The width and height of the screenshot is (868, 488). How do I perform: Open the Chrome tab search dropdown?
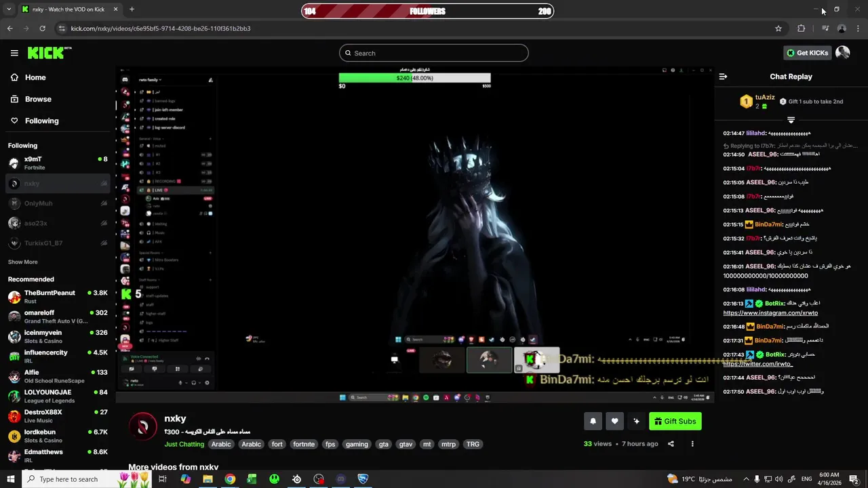[x=9, y=9]
